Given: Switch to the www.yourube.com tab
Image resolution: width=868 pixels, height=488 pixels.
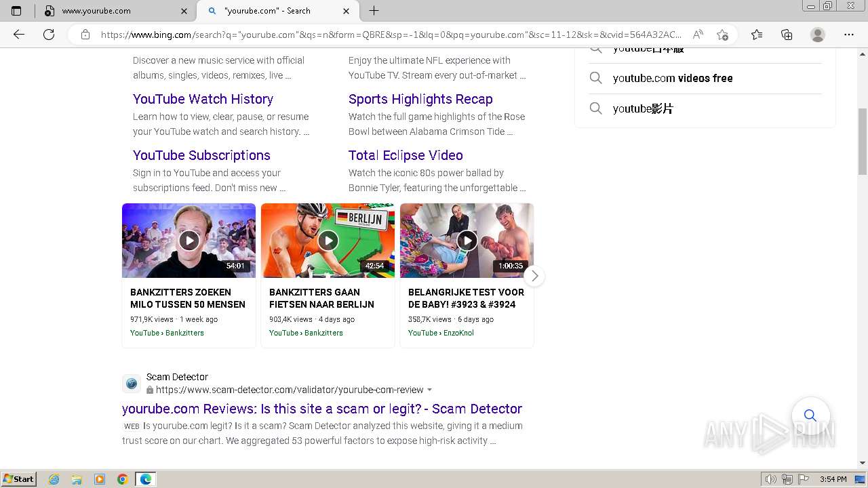Looking at the screenshot, I should coord(115,11).
